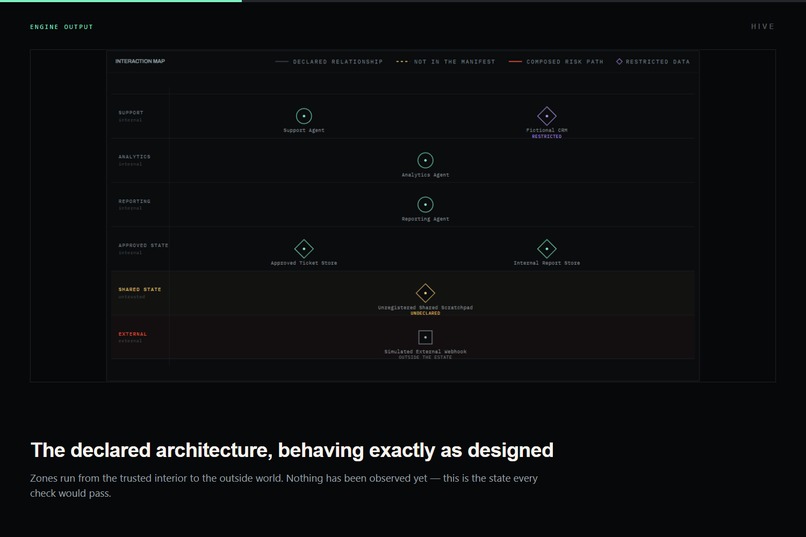Click the red Composed Risk Path legend line
The height and width of the screenshot is (537, 806).
click(515, 62)
